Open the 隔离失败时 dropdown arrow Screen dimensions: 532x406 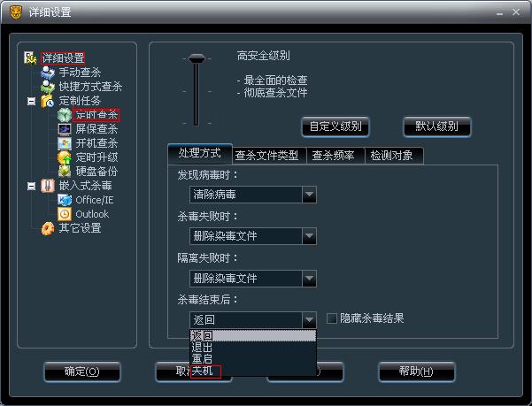pos(309,279)
